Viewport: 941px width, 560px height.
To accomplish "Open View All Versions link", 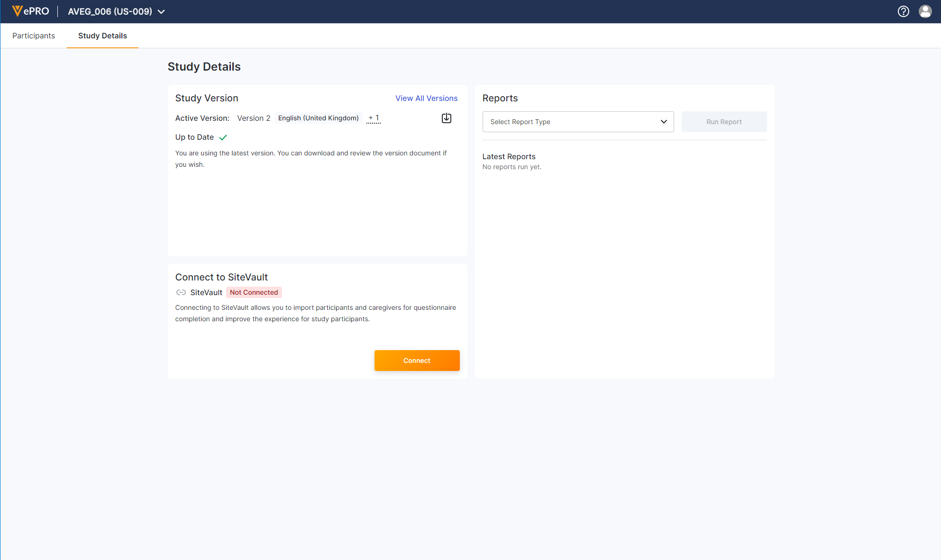I will (426, 98).
